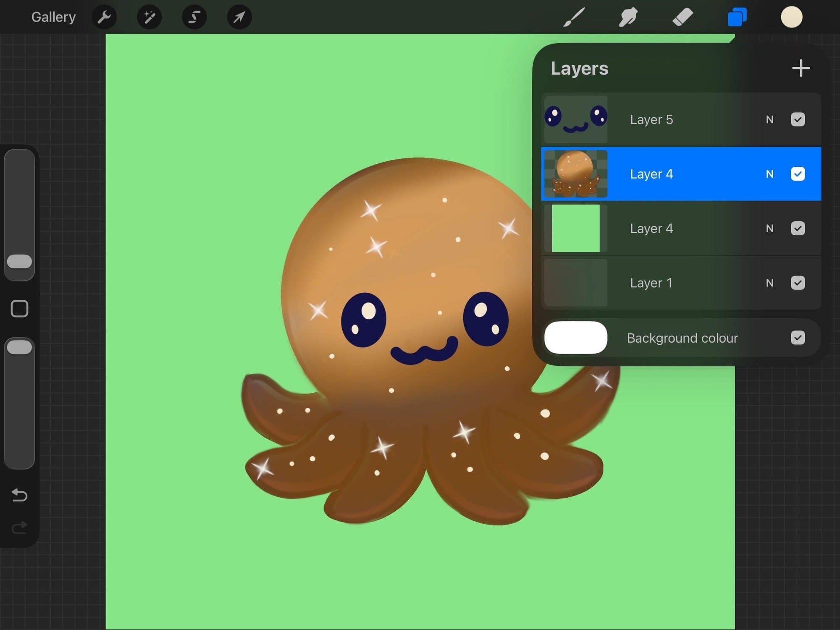Open blend mode N for Layer 5
840x630 pixels.
[x=769, y=120]
